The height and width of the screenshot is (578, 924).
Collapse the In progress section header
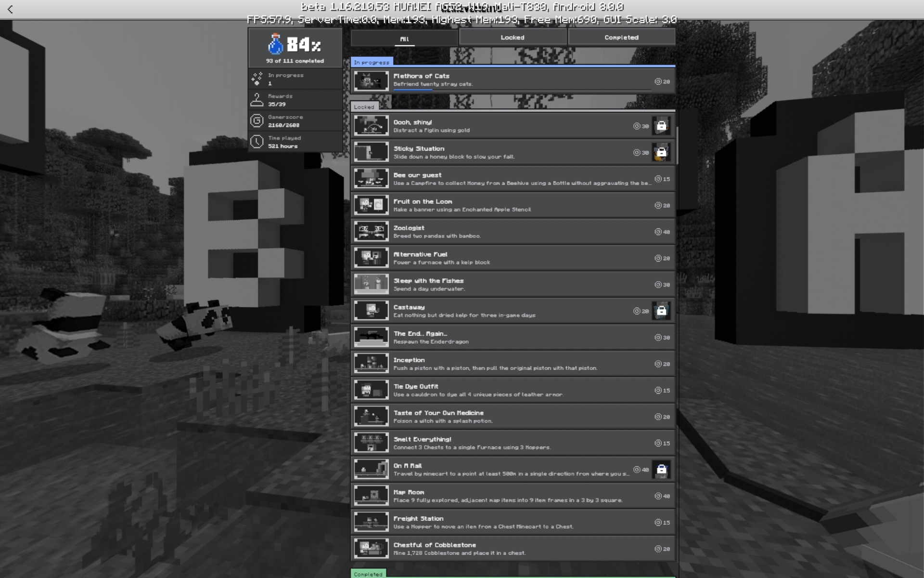coord(372,62)
